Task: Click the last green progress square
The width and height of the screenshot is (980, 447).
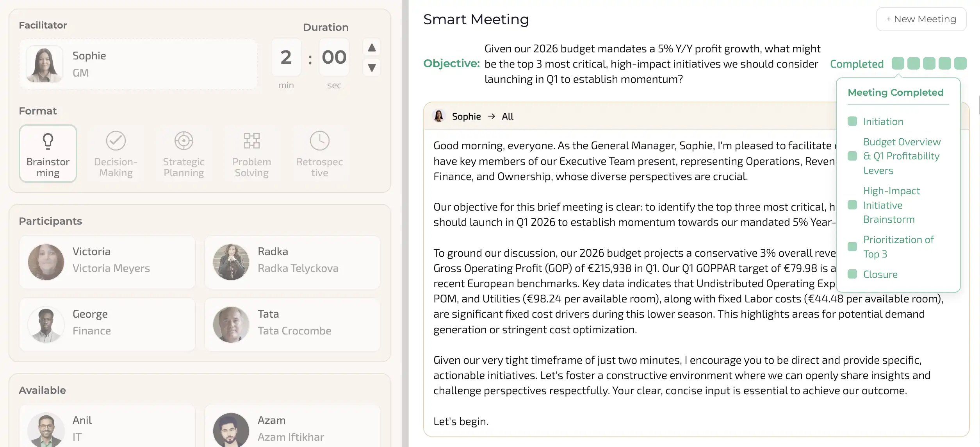Action: coord(960,63)
